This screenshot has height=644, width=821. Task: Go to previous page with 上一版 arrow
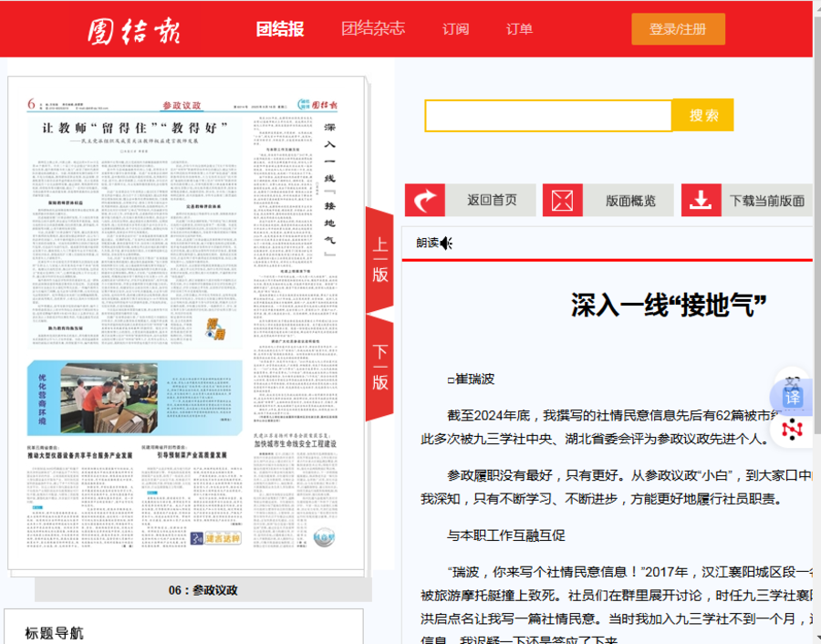click(379, 259)
